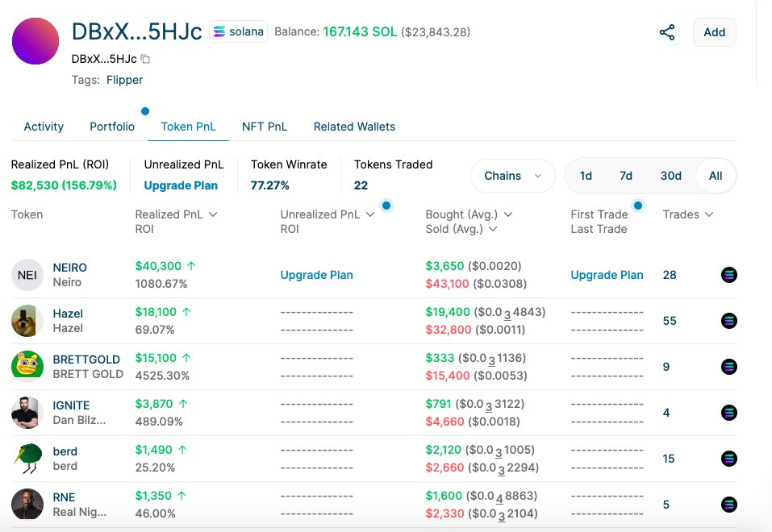Viewport: 772px width, 532px height.
Task: Click the 55 trades count for Hazel
Action: coord(669,321)
